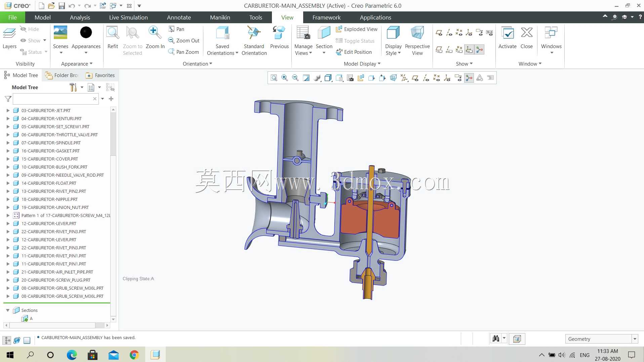Toggle plane display in the Show group

click(439, 33)
